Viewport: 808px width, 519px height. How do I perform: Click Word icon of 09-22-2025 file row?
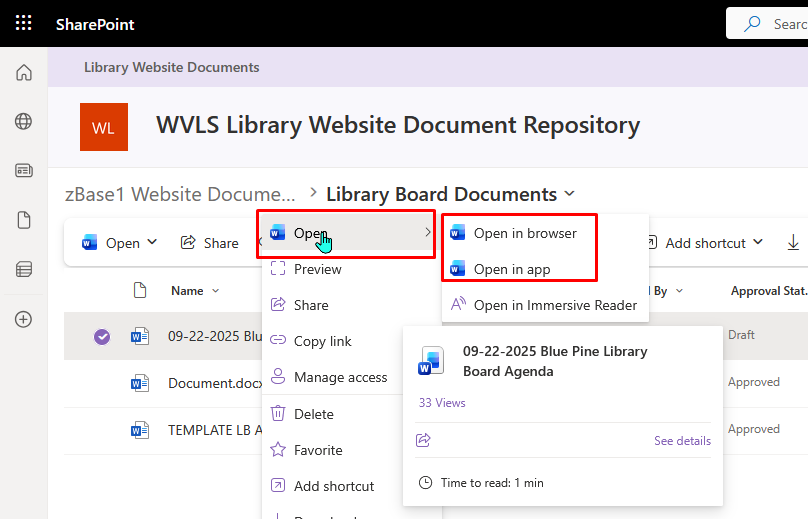(x=140, y=337)
